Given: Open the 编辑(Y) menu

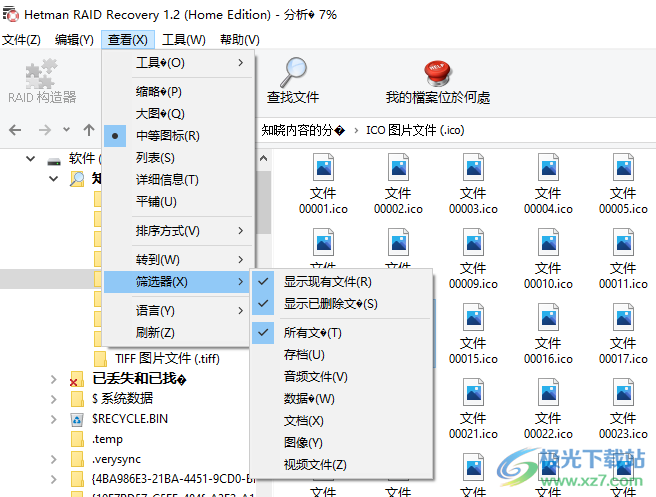Looking at the screenshot, I should pyautogui.click(x=74, y=40).
